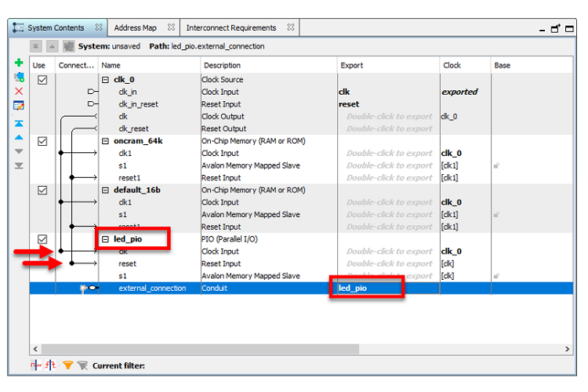Move component up with blue up arrow
The height and width of the screenshot is (392, 588).
coord(19,138)
